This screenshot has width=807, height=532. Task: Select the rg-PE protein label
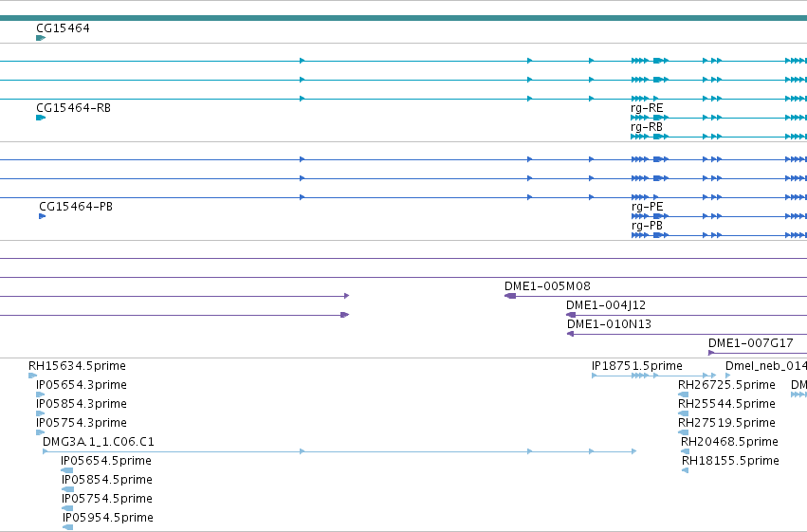(x=647, y=207)
